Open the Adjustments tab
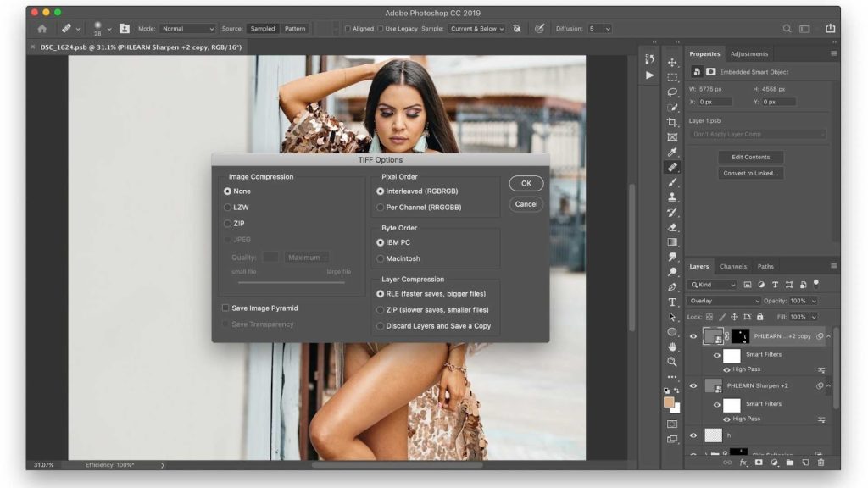Viewport: 868px width, 488px height. coord(749,53)
